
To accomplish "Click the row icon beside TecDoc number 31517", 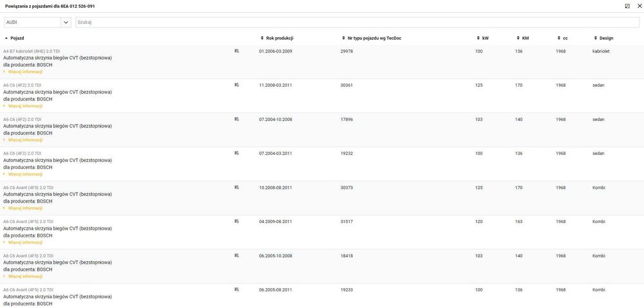I will (x=236, y=221).
